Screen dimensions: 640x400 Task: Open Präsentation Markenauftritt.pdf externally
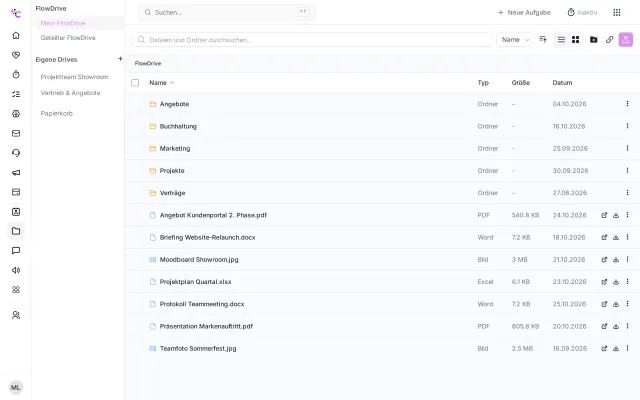604,326
